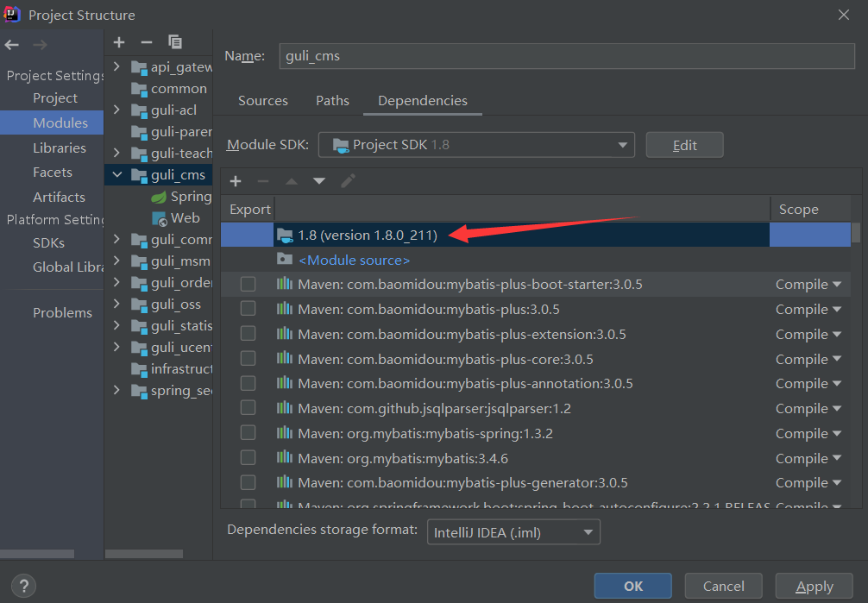Switch to the Sources tab
This screenshot has height=603, width=868.
tap(262, 101)
